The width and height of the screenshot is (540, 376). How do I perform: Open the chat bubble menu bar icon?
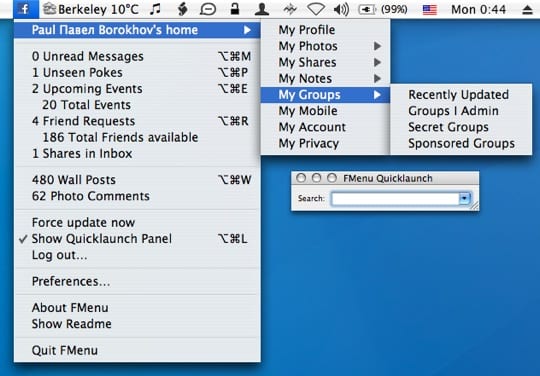tap(208, 9)
